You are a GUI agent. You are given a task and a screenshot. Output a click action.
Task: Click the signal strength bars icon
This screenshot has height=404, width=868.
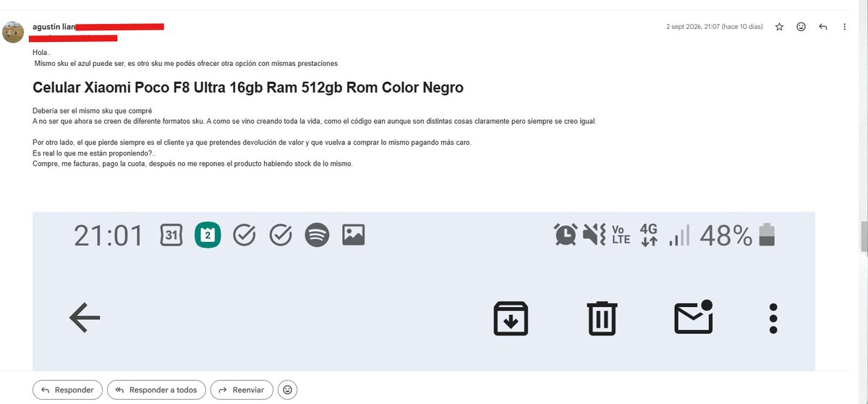click(678, 235)
